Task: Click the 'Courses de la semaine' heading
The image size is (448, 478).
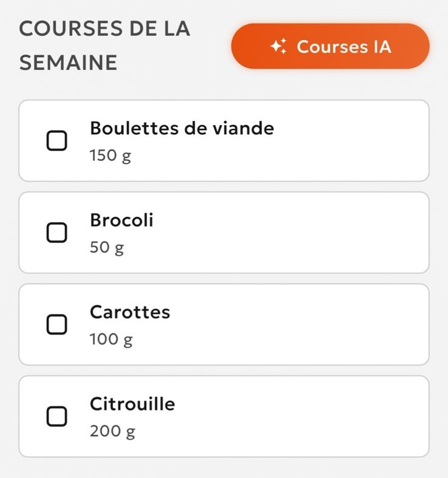Action: tap(104, 46)
